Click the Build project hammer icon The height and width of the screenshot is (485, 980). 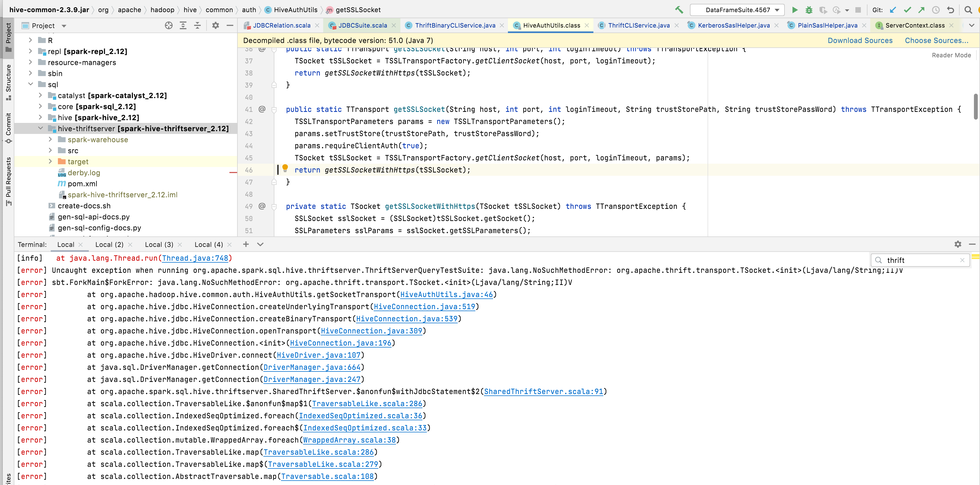point(679,10)
